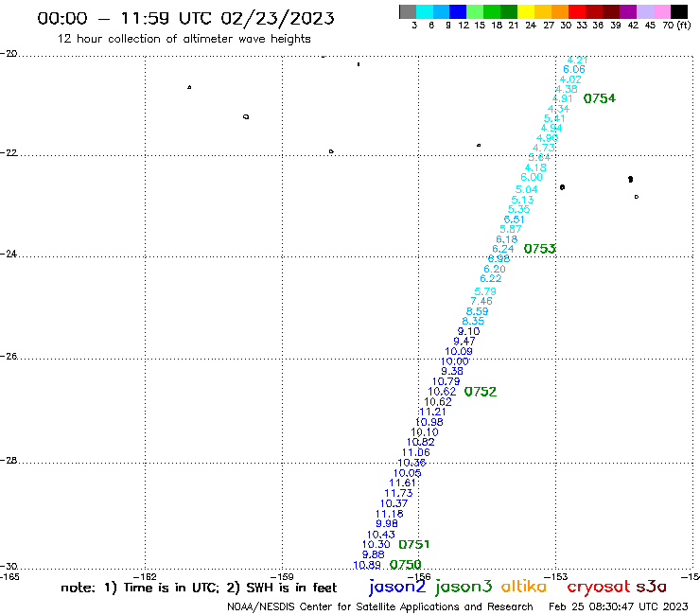The image size is (700, 615).
Task: Click the wave height value 7.46
Action: click(x=481, y=301)
